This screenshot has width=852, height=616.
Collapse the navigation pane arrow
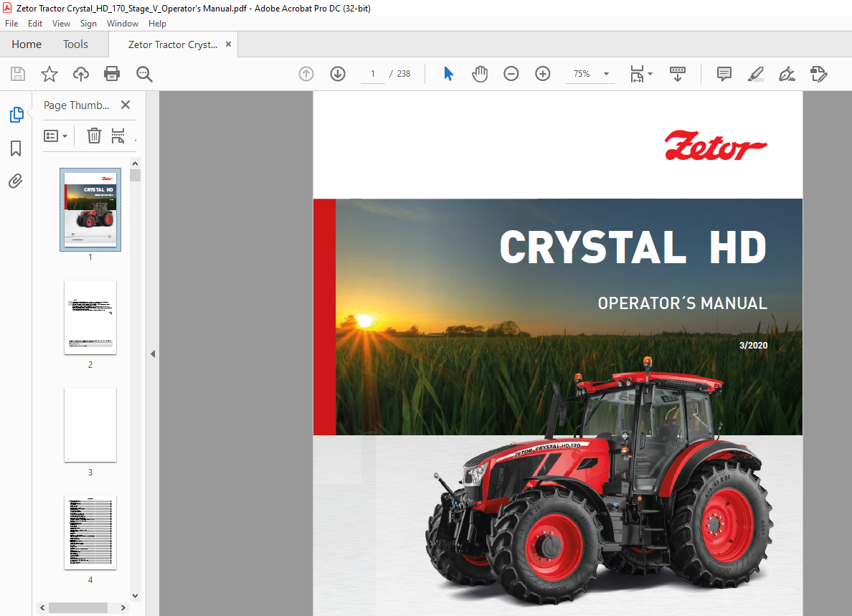tap(153, 354)
